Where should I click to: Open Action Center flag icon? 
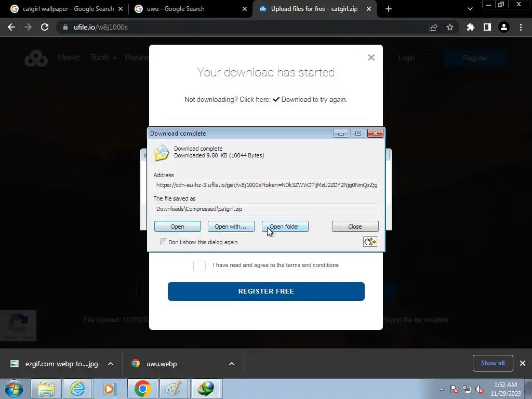[455, 389]
